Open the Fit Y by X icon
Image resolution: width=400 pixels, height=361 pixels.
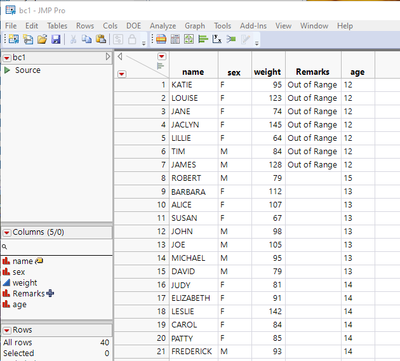point(217,39)
